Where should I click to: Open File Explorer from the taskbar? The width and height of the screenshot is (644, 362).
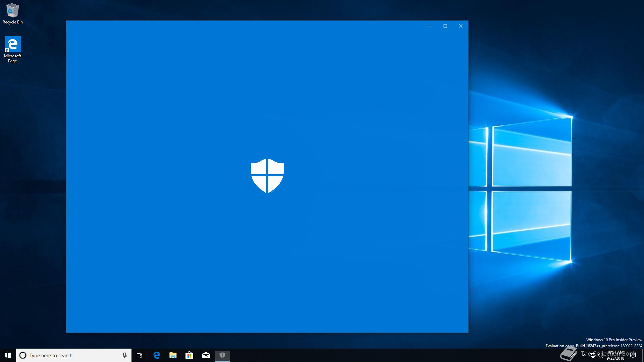coord(173,355)
